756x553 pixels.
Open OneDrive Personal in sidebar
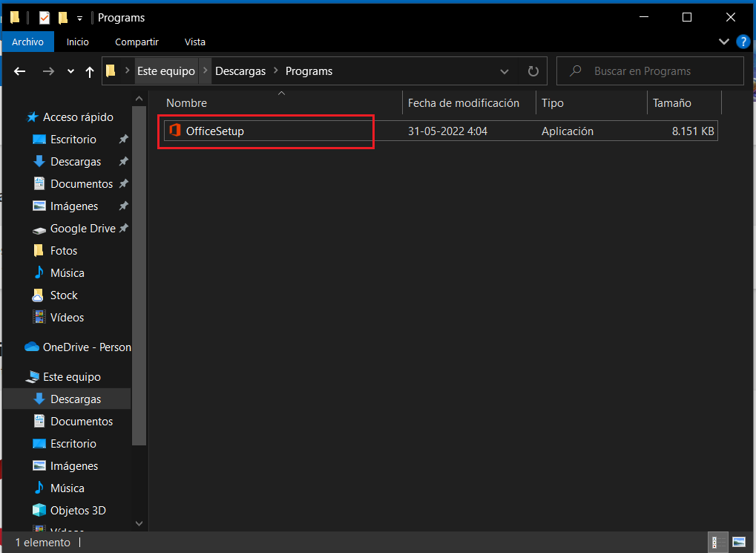coord(86,347)
